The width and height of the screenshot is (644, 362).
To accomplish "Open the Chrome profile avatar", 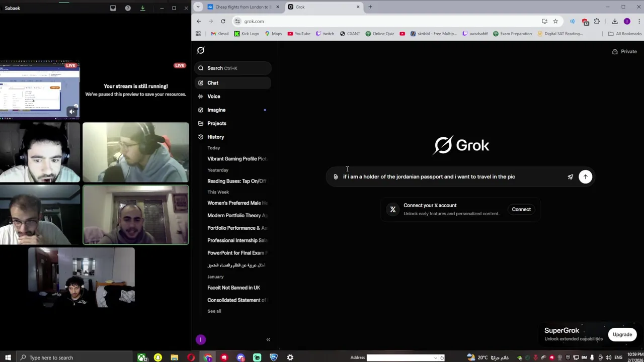I will click(x=627, y=22).
